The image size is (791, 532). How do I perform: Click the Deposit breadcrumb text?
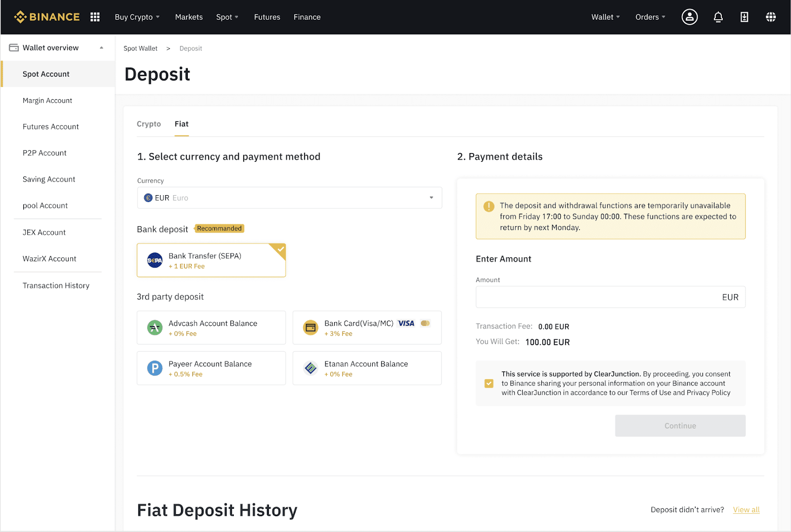point(191,48)
